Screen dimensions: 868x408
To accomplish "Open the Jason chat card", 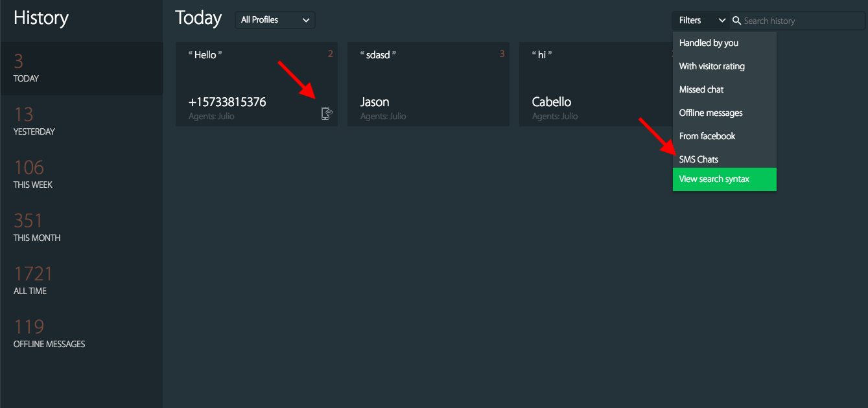I will [x=428, y=85].
